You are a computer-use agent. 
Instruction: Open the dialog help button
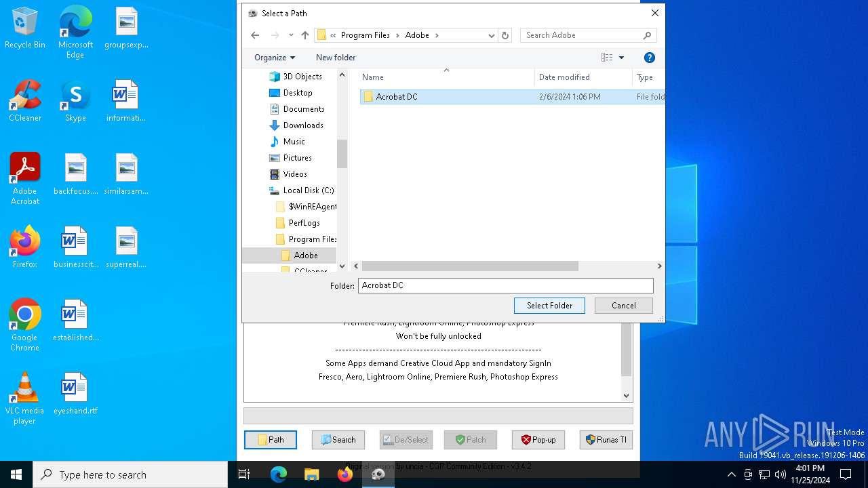[649, 58]
